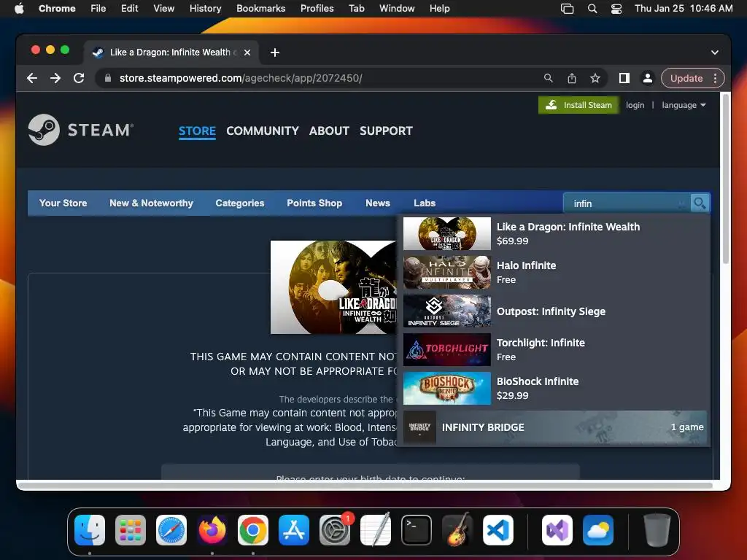Open the language dropdown
The width and height of the screenshot is (747, 560).
click(684, 105)
